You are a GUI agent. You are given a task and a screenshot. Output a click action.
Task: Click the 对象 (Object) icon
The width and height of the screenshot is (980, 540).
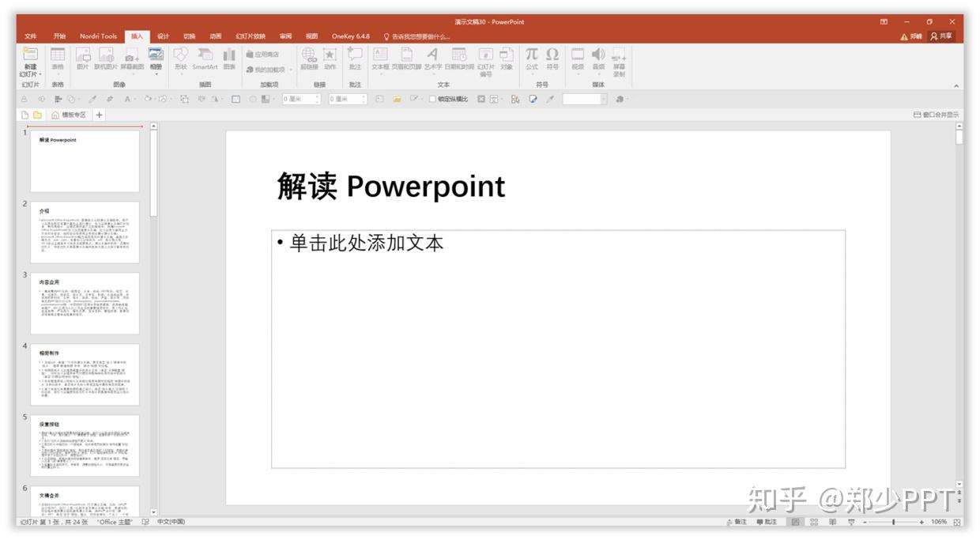click(x=506, y=55)
